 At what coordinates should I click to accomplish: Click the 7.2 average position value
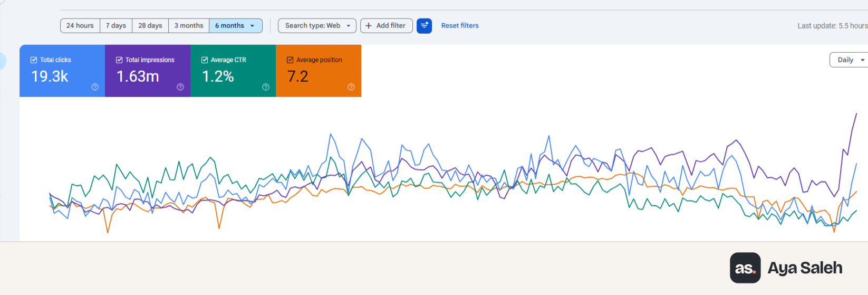(298, 77)
